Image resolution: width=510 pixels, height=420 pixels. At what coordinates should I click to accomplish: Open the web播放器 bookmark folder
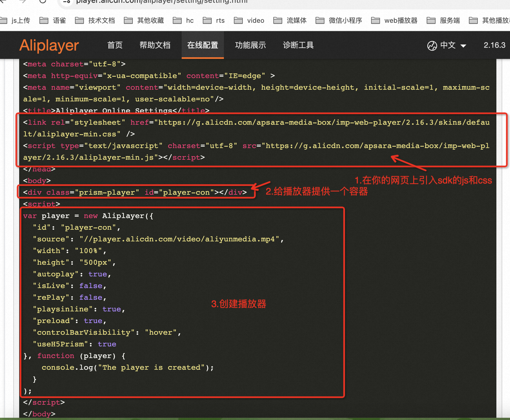394,21
